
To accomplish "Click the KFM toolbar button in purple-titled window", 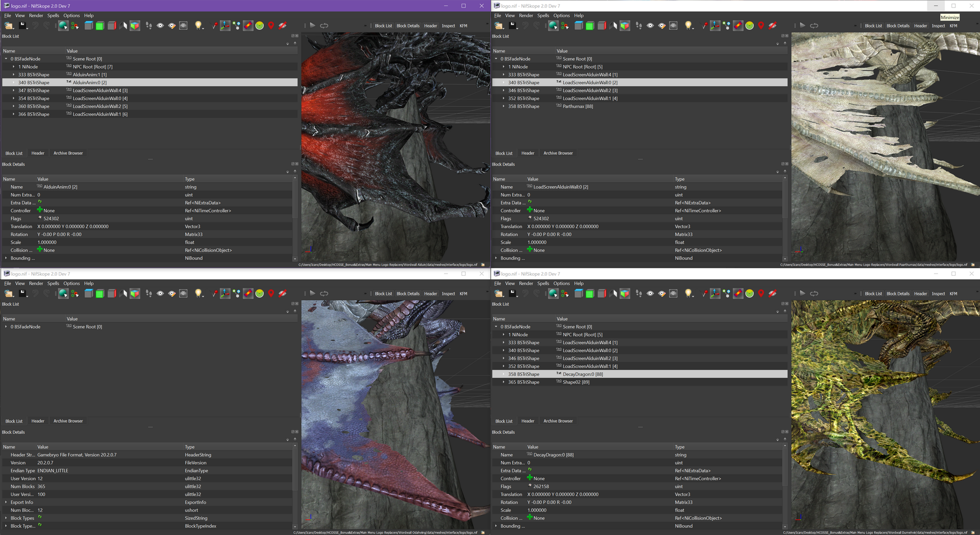I will 463,26.
